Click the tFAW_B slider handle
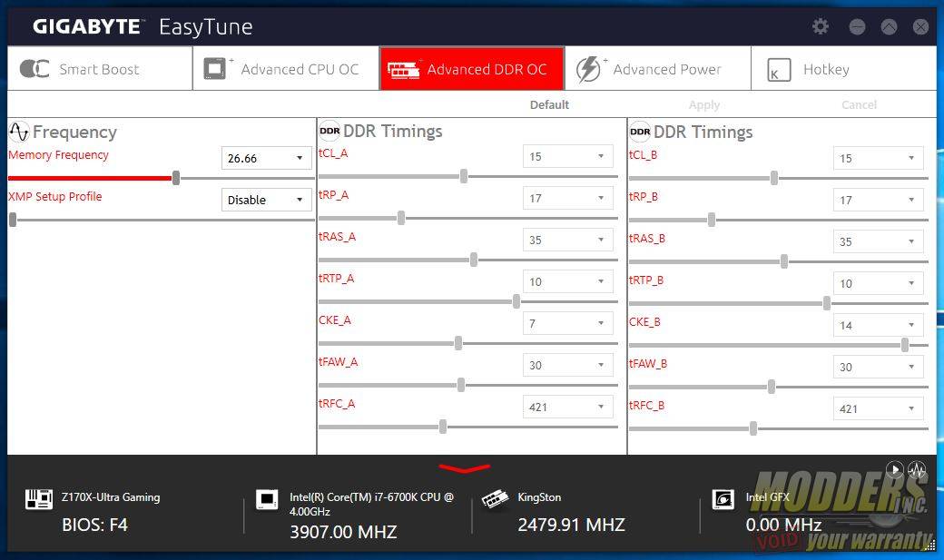The width and height of the screenshot is (944, 560). [772, 387]
